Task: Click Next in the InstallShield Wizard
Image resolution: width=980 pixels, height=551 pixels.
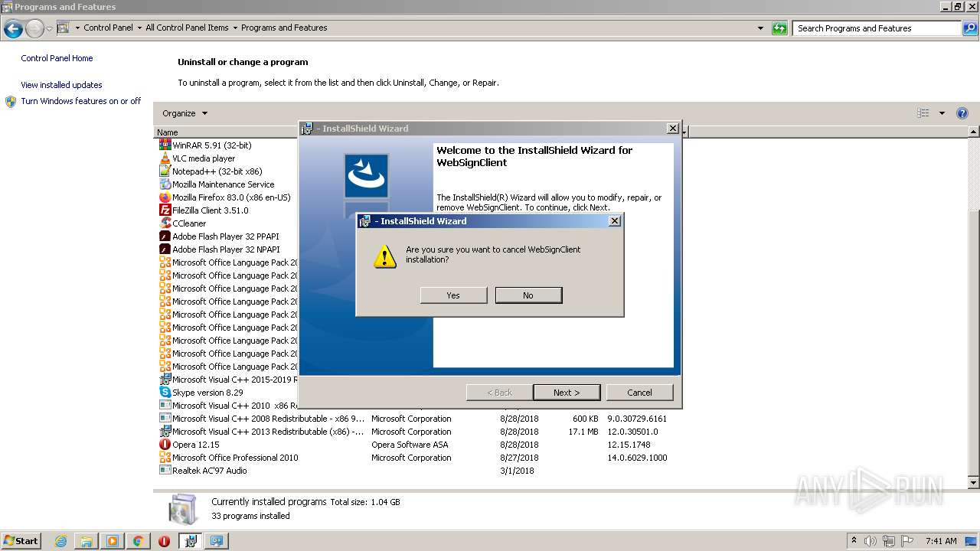Action: pos(567,393)
